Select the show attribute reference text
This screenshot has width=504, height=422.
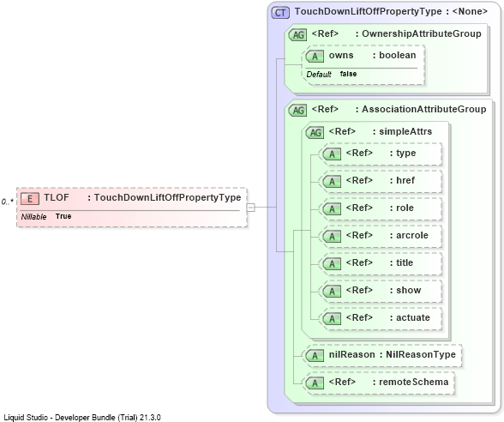click(x=383, y=291)
